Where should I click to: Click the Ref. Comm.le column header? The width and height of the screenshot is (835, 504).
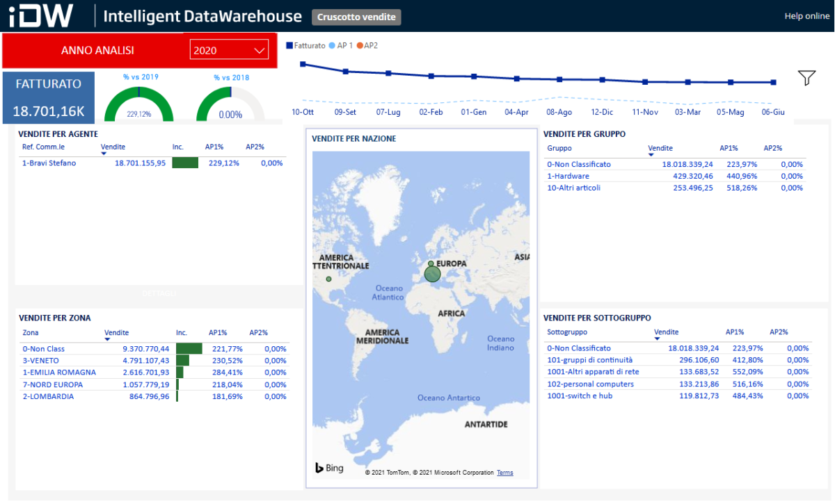43,147
